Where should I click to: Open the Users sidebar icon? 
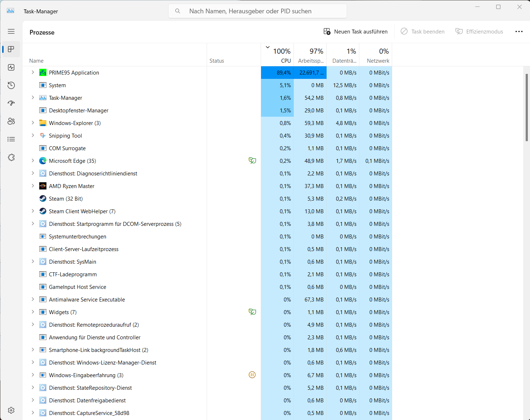[x=11, y=121]
